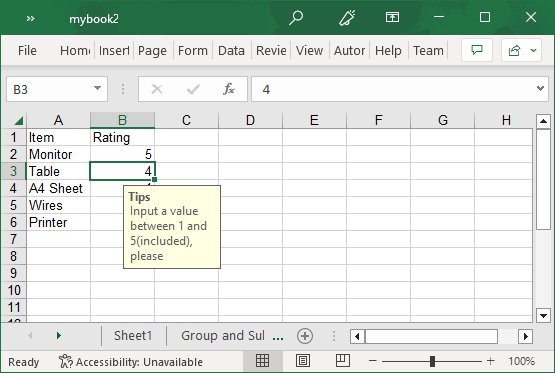Expand the Name Box dropdown arrow
Screen dimensions: 555x373
(x=97, y=88)
